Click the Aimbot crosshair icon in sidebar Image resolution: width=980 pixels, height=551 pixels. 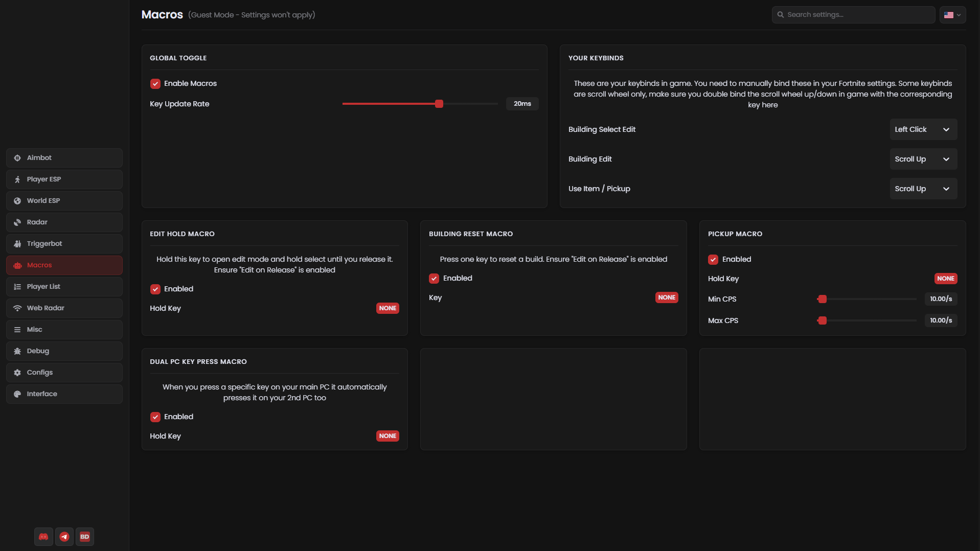pyautogui.click(x=17, y=158)
